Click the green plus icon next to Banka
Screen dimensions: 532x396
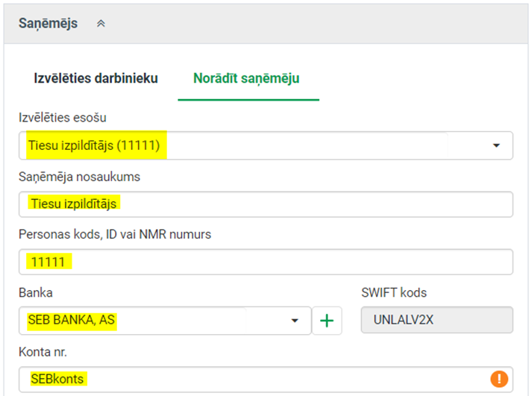[x=327, y=321]
